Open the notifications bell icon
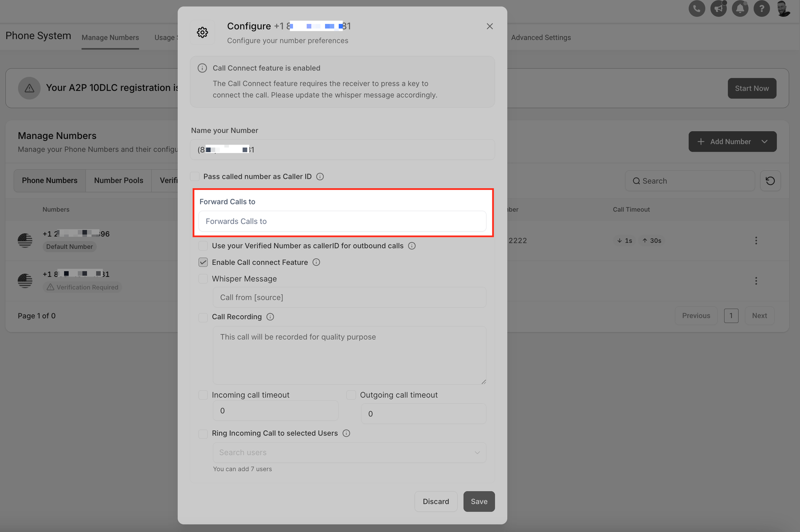 click(x=740, y=8)
